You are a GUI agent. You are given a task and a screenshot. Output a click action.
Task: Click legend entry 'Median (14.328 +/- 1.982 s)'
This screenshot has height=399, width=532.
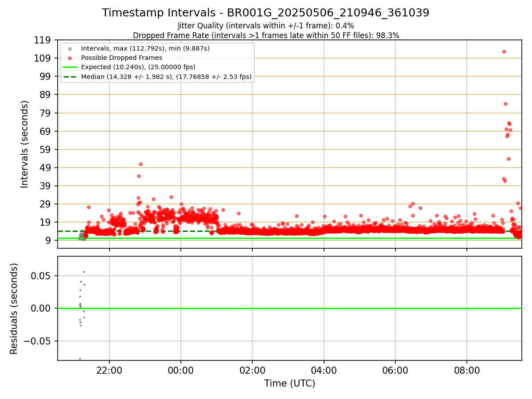[166, 77]
